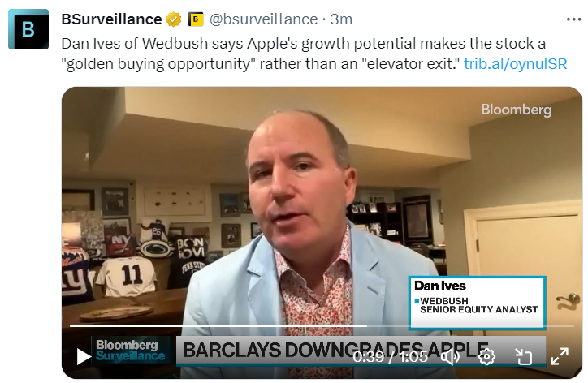Click the 0:39 / 1:05 time display
588x383 pixels.
(x=390, y=357)
